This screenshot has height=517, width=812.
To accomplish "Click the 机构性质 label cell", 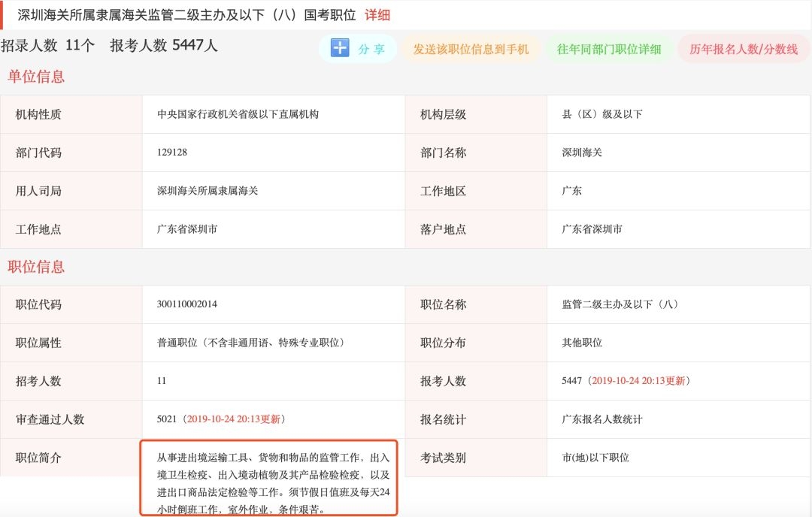I will point(71,114).
